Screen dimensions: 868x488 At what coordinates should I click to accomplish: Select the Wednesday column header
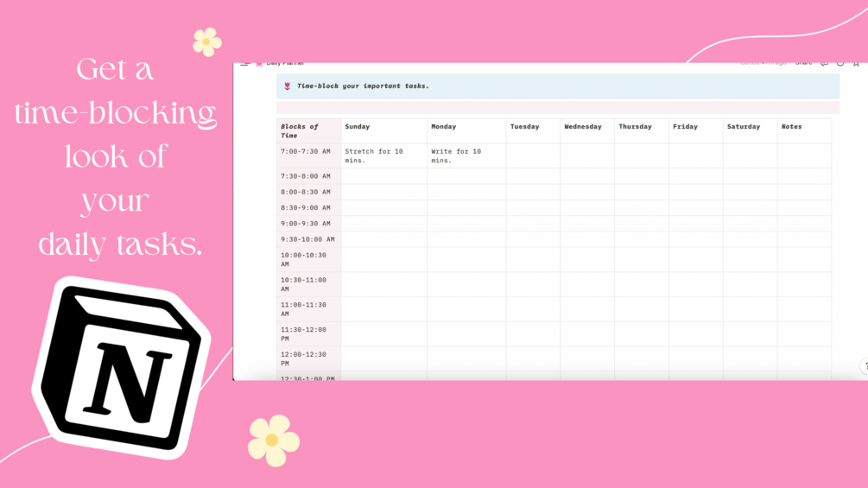pos(587,131)
